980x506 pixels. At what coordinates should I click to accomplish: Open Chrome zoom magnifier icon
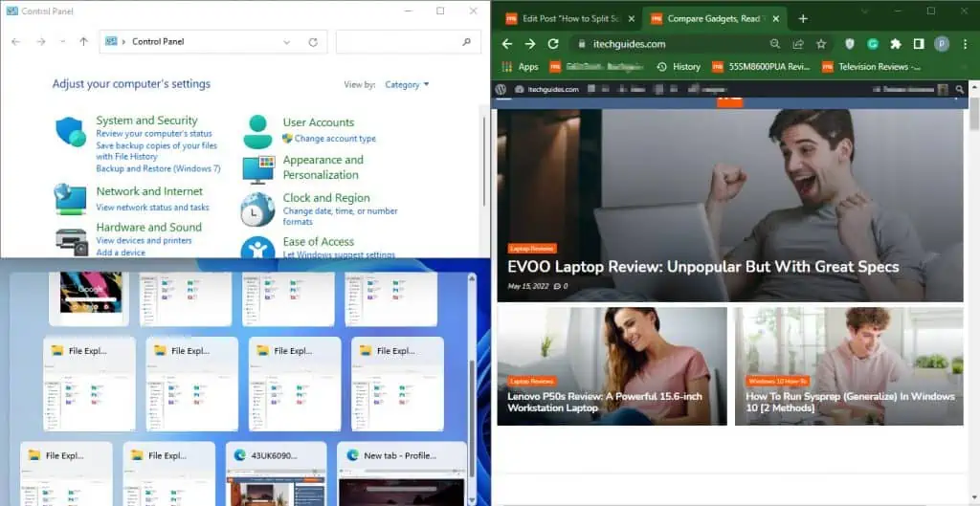coord(775,44)
